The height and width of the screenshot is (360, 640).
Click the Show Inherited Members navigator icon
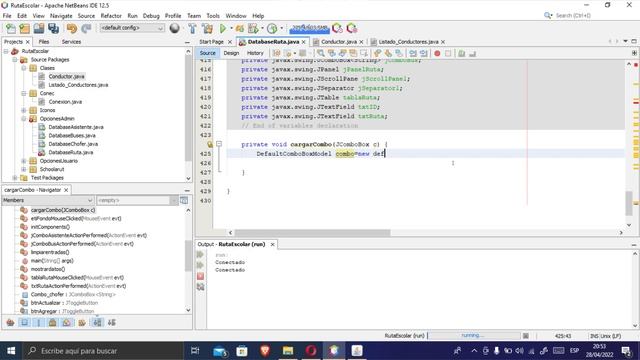coord(11,322)
